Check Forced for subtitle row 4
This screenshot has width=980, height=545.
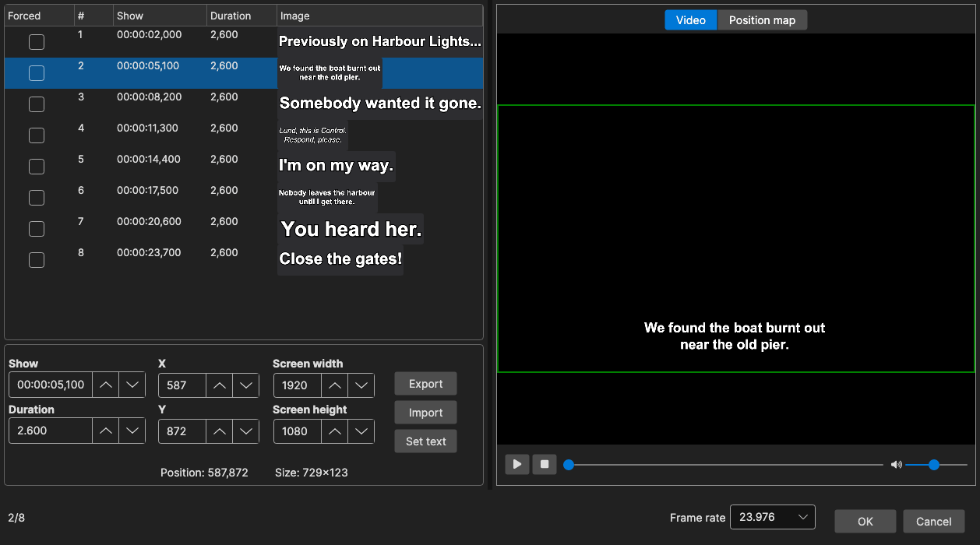point(37,135)
